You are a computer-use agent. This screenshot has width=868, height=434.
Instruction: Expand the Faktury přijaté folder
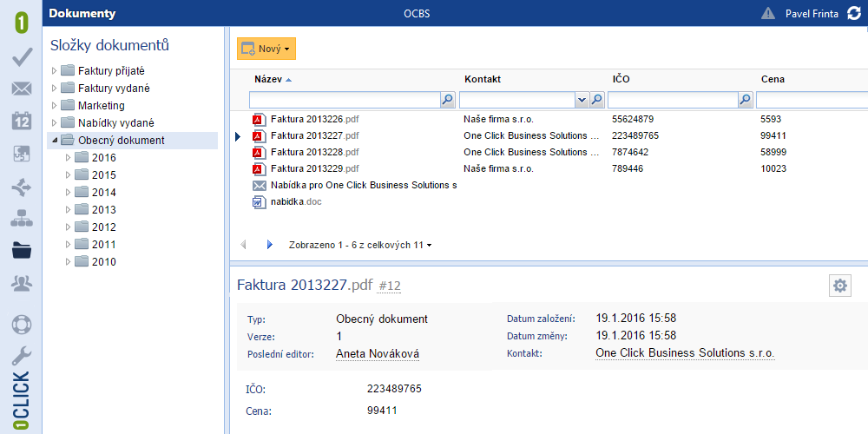[54, 70]
